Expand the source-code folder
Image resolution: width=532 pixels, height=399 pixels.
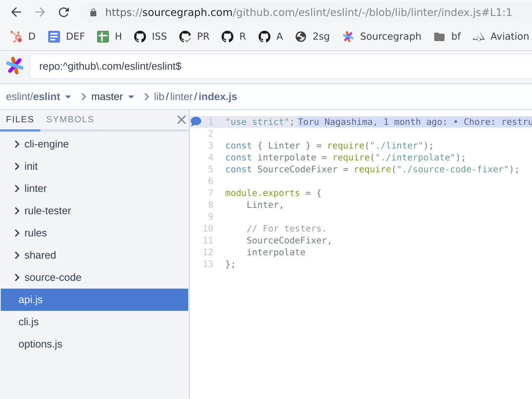pos(94,277)
